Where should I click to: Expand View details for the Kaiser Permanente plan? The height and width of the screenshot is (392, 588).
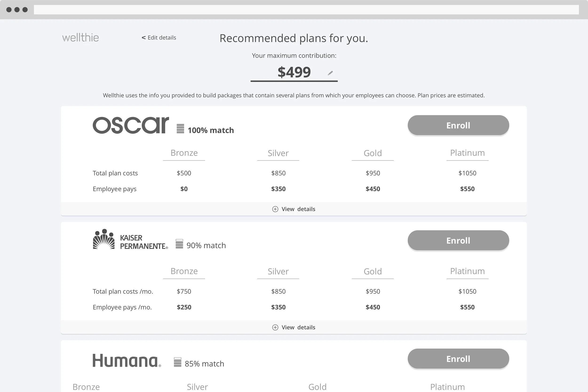(294, 327)
